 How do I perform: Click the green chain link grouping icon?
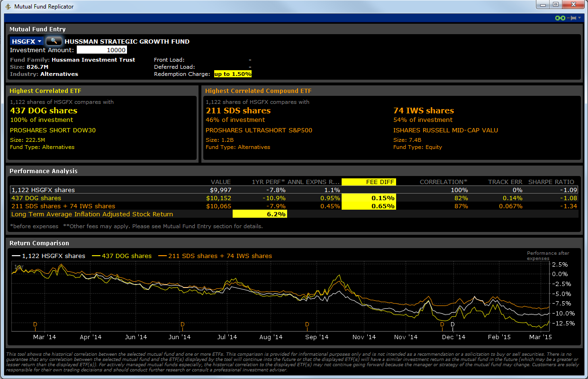pyautogui.click(x=560, y=18)
